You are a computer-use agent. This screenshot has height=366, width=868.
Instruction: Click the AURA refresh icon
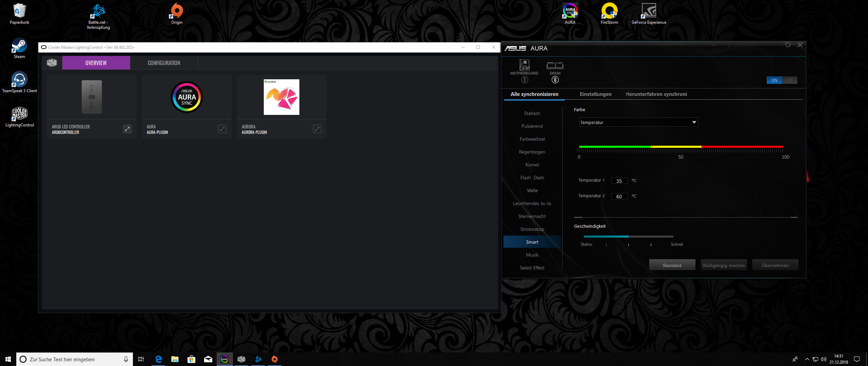coord(788,45)
